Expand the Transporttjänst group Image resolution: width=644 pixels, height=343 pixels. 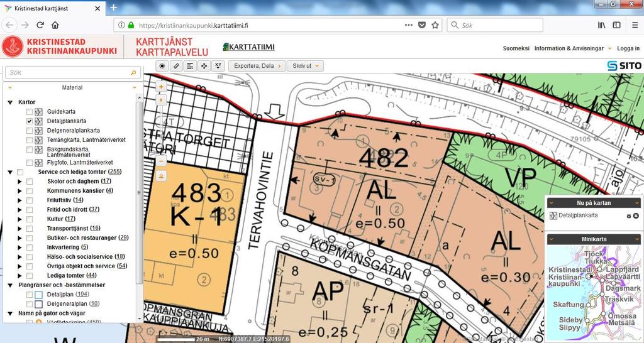(x=19, y=229)
